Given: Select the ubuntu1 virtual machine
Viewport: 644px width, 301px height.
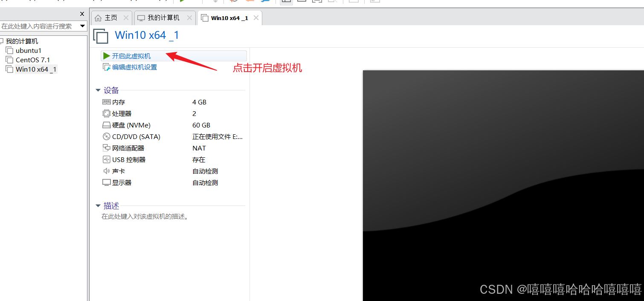Looking at the screenshot, I should coord(29,51).
